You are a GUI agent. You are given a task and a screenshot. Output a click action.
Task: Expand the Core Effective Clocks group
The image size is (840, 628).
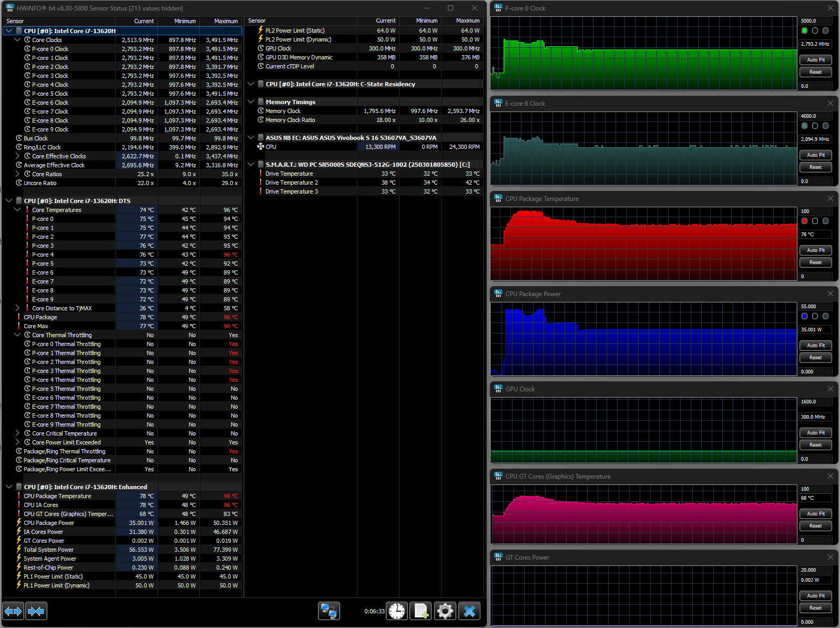coord(17,156)
